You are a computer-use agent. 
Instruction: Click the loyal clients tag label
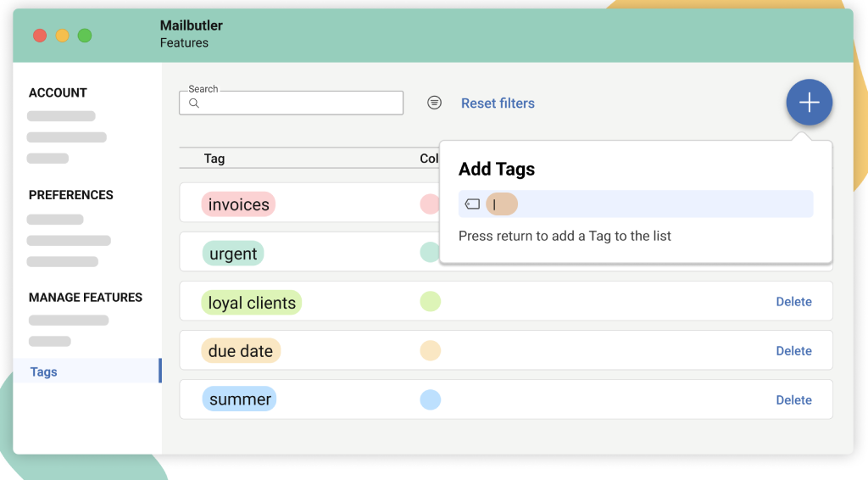(x=251, y=303)
